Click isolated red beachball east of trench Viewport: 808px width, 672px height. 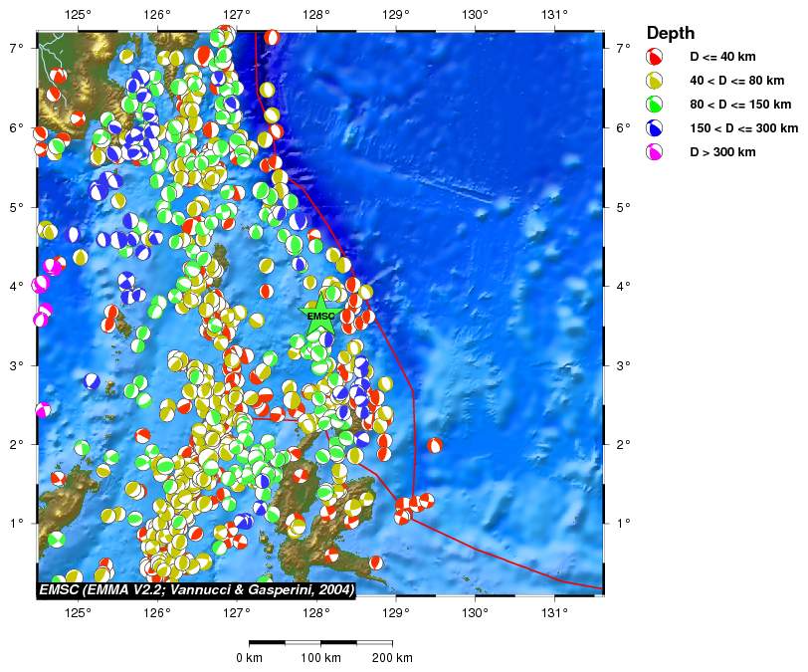[435, 445]
